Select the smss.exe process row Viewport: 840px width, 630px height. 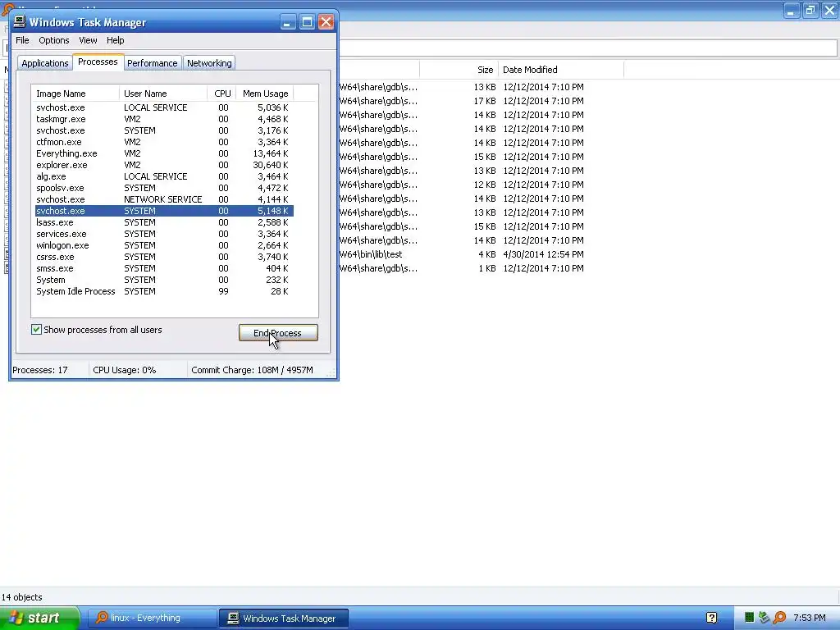[x=164, y=268]
